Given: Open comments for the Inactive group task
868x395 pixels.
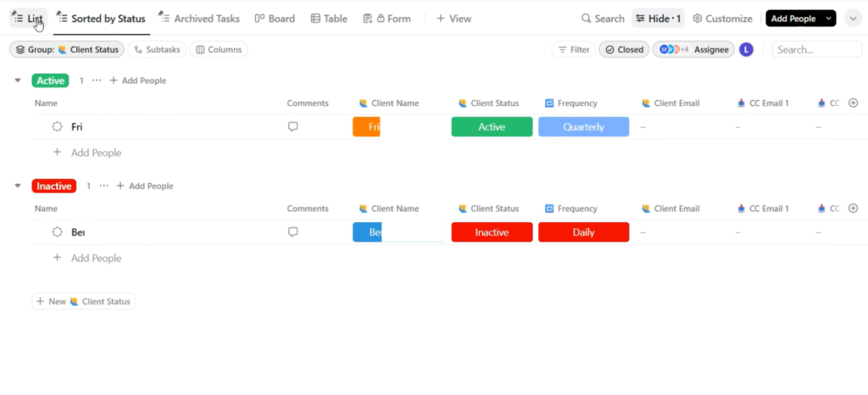Looking at the screenshot, I should pyautogui.click(x=293, y=232).
